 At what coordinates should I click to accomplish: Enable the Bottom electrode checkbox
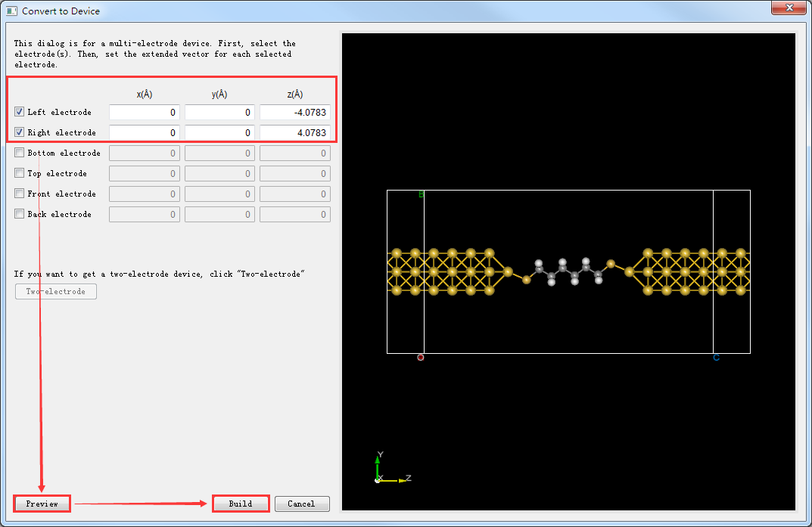coord(20,153)
